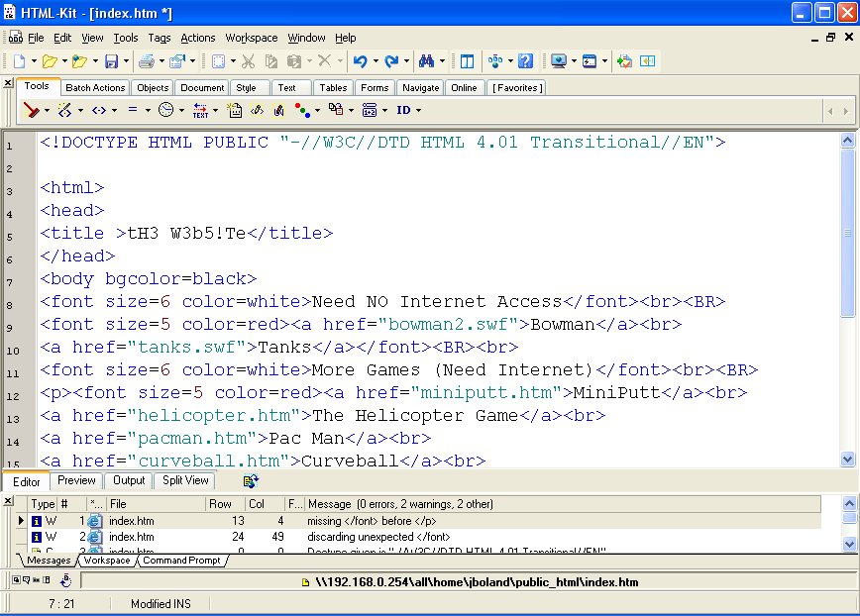Image resolution: width=860 pixels, height=616 pixels.
Task: Open dropdown arrow next to clock icon
Action: pyautogui.click(x=181, y=111)
